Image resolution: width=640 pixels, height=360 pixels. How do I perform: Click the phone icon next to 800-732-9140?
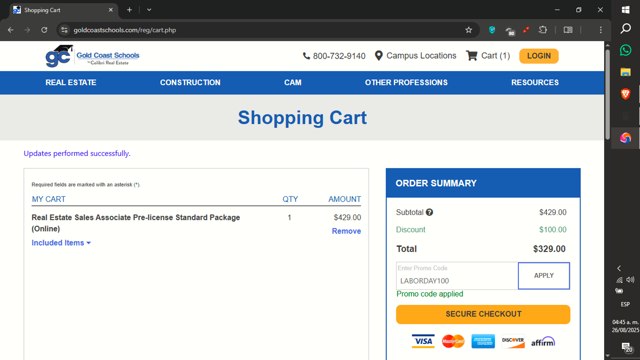[306, 56]
